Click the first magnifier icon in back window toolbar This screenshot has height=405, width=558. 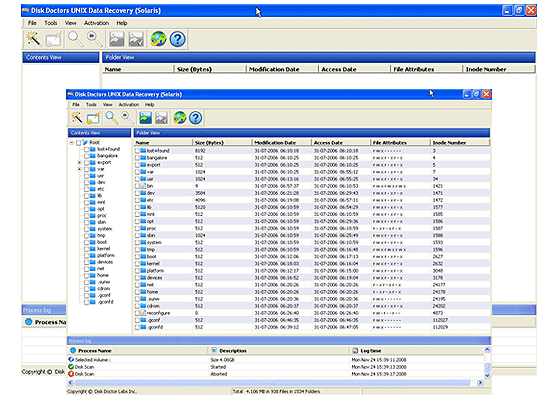click(75, 39)
